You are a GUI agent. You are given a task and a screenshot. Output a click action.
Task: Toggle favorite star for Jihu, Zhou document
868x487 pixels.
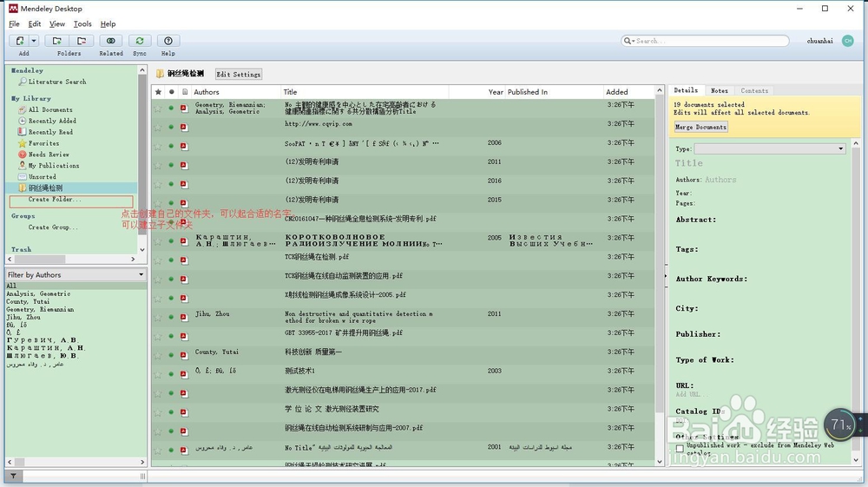pyautogui.click(x=158, y=317)
